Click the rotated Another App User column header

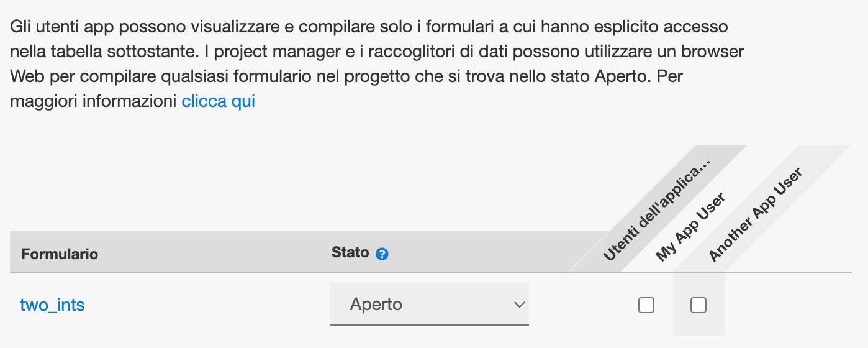pyautogui.click(x=756, y=214)
